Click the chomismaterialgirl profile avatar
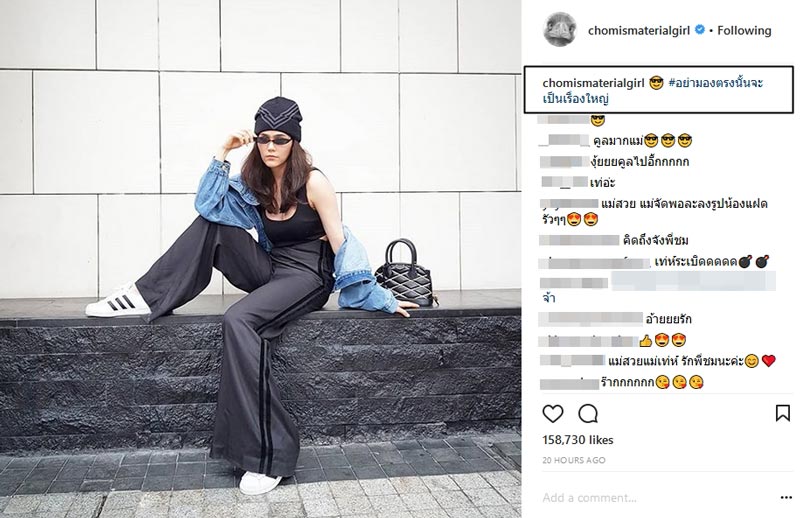The width and height of the screenshot is (800, 518). pos(560,30)
